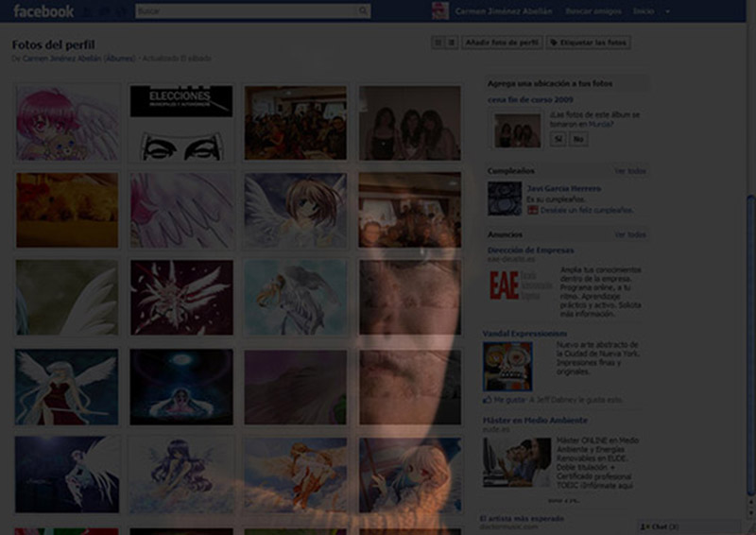Click the Añadir foto de perfil button
This screenshot has width=756, height=535.
point(503,43)
